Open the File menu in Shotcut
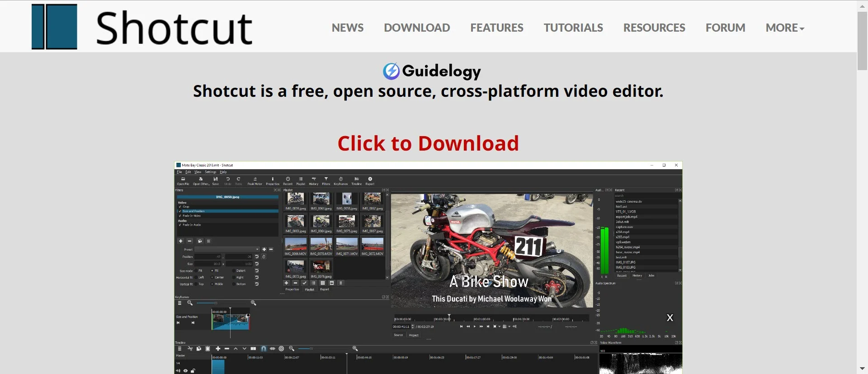The image size is (868, 374). (179, 172)
